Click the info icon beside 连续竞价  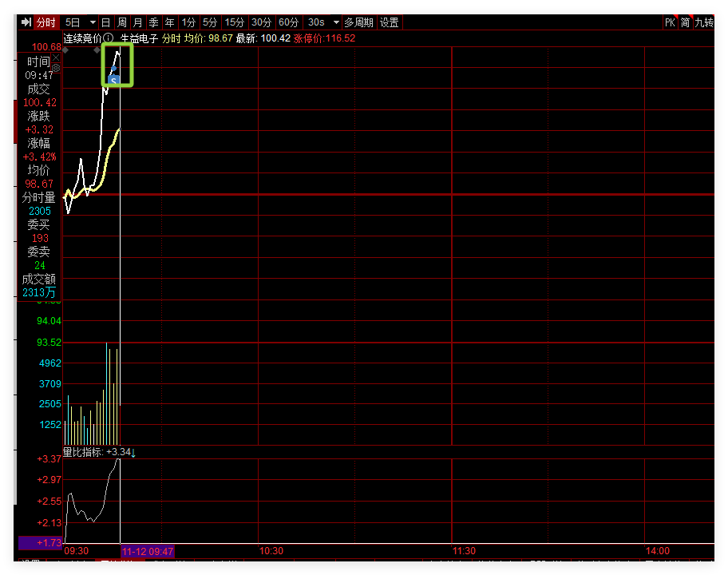click(x=109, y=38)
